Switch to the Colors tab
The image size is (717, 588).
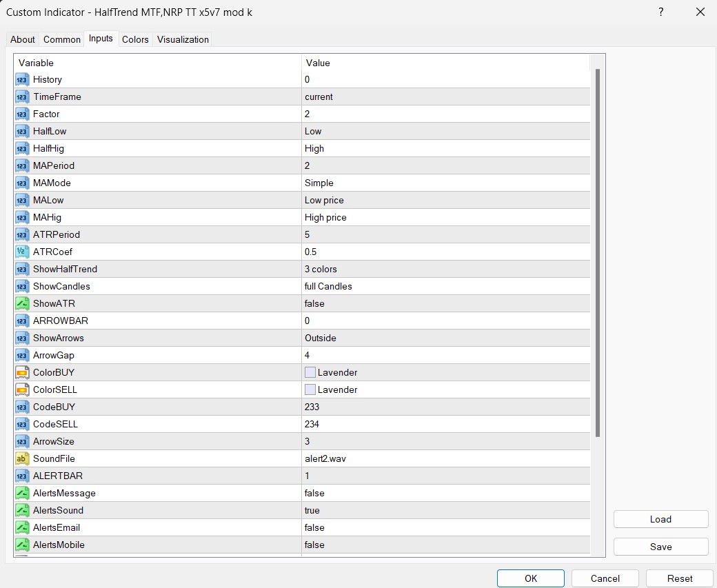coord(135,39)
